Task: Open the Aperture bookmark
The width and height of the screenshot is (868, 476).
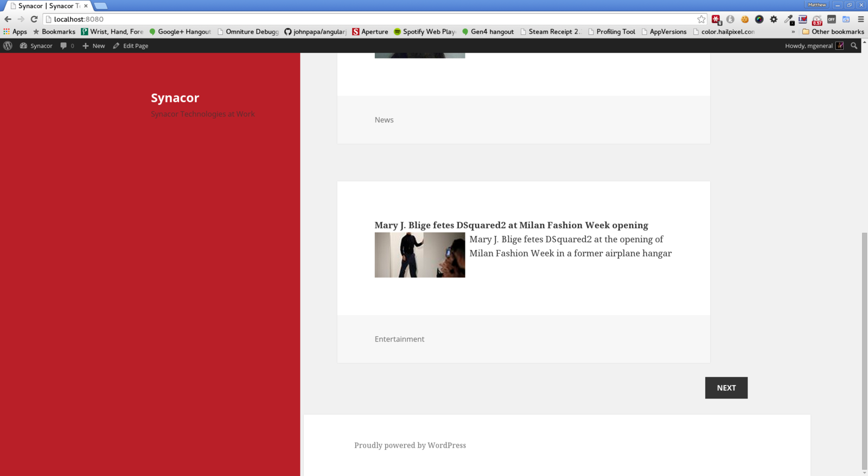Action: pos(371,31)
